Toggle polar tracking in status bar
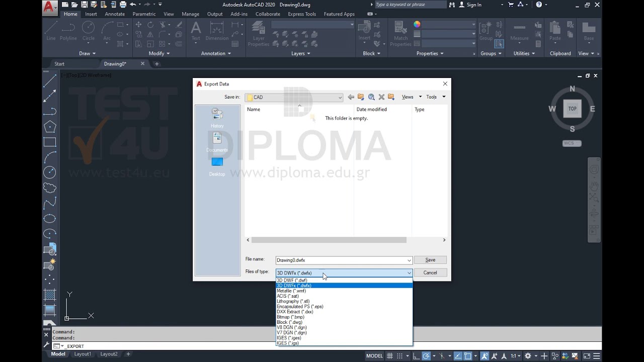Image resolution: width=644 pixels, height=362 pixels. 426,356
